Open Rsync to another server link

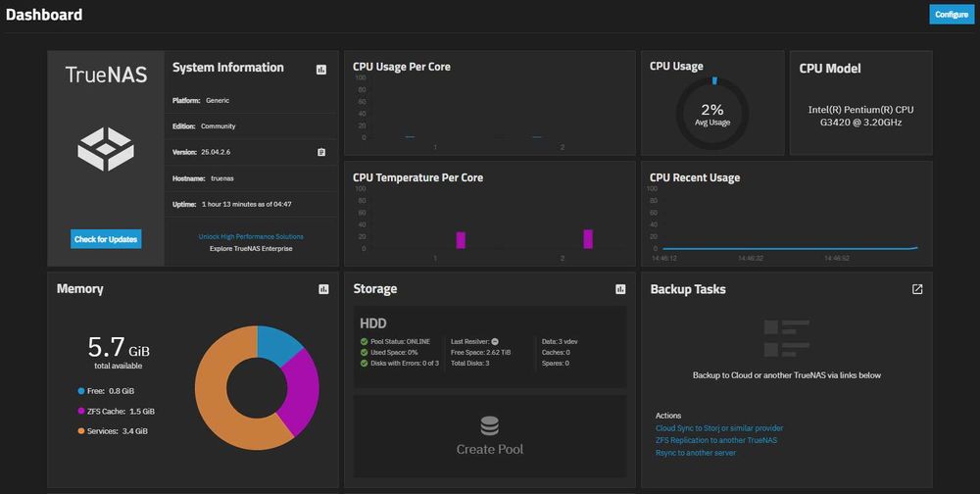[x=696, y=453]
